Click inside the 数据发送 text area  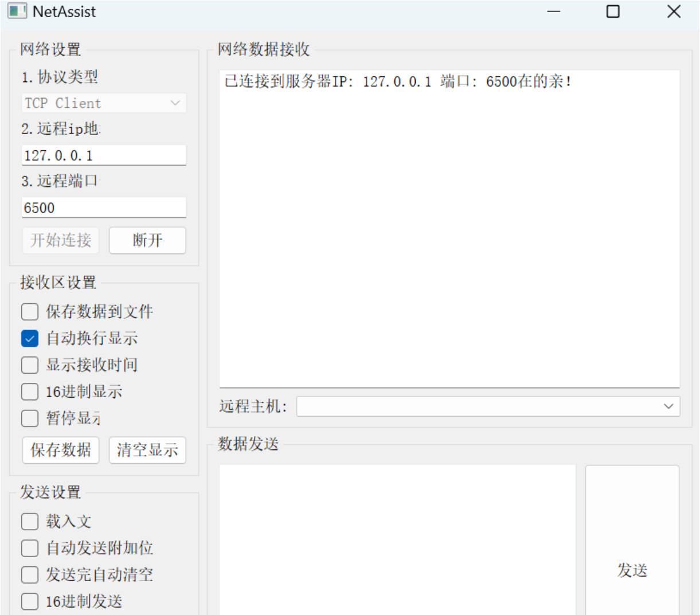pos(397,539)
